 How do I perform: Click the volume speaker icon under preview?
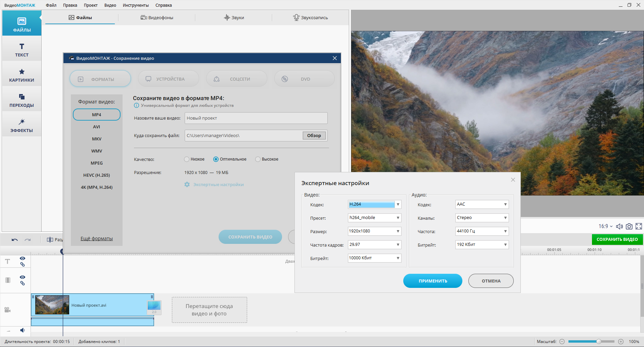coord(619,226)
